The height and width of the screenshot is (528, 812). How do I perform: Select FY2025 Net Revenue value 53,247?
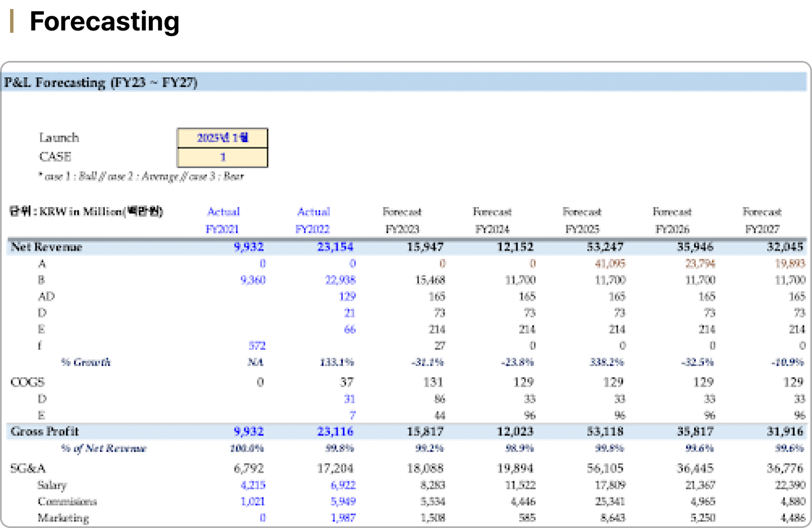pos(605,247)
